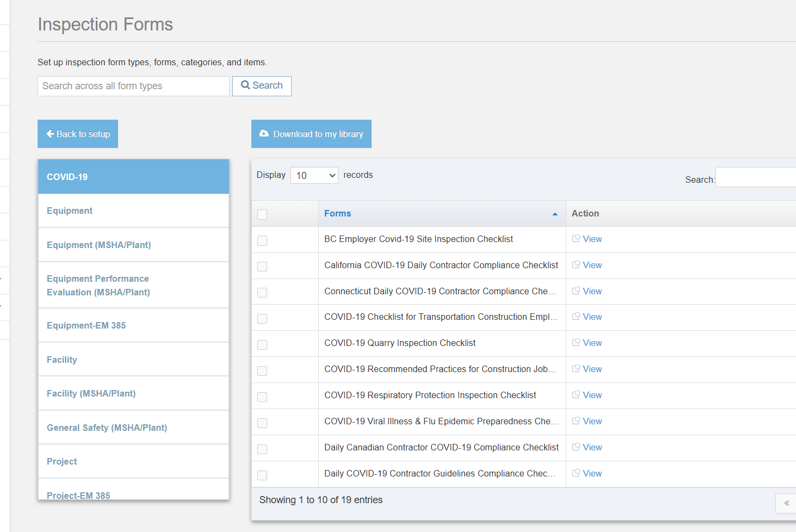Screen dimensions: 796x532
Task: Select the Project form type
Action: pyautogui.click(x=133, y=461)
